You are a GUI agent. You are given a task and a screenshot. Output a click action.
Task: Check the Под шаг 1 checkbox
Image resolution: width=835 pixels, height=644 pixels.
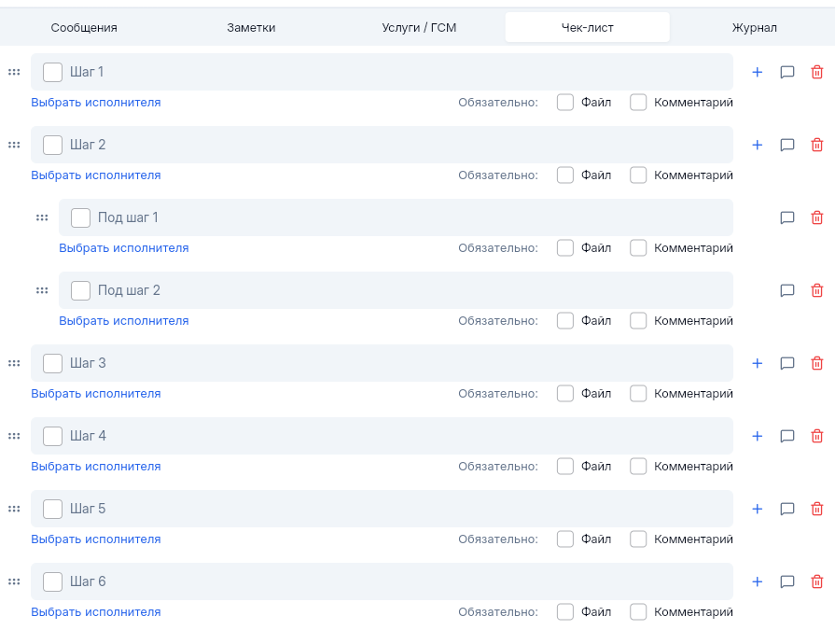pos(80,217)
